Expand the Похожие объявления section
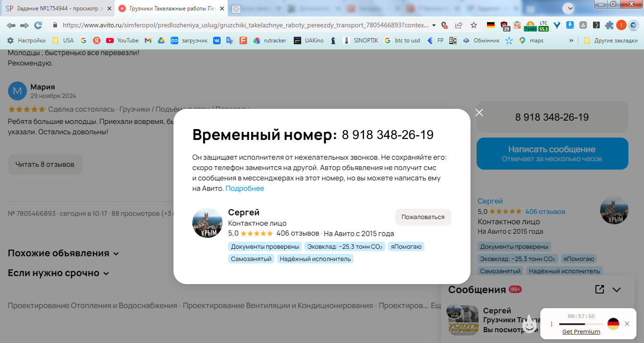 click(64, 253)
